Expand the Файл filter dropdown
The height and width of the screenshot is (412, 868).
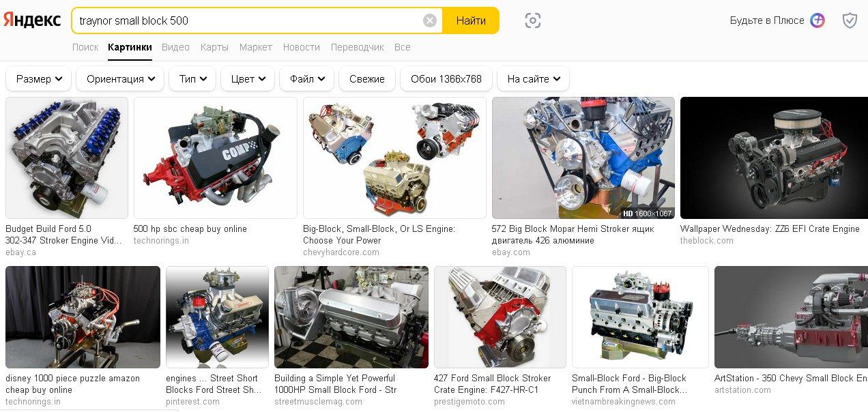307,78
